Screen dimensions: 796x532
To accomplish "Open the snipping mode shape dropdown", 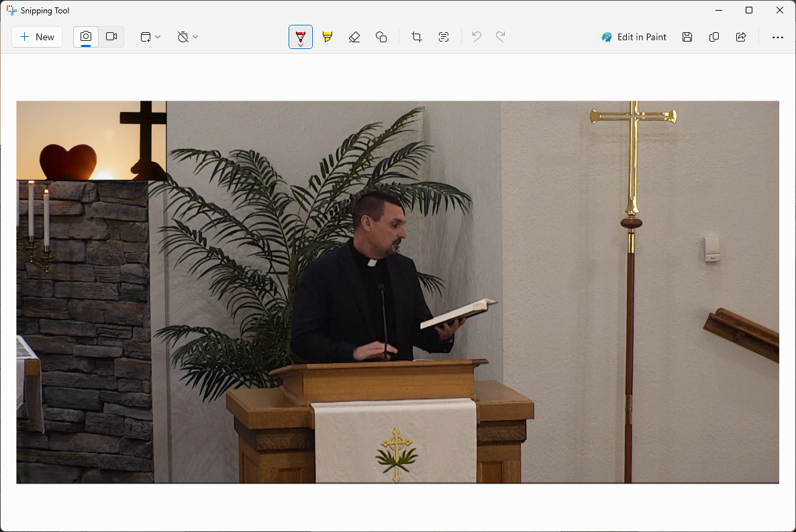I will [x=150, y=37].
